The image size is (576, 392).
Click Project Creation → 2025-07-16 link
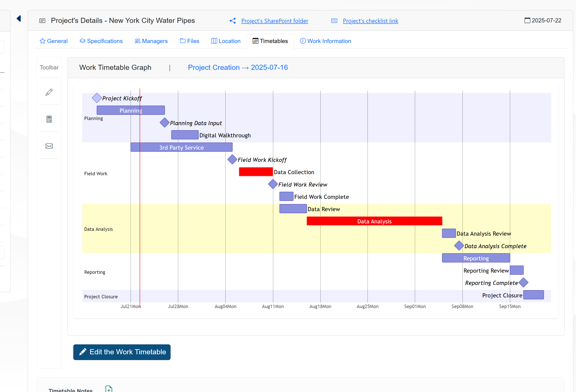tap(238, 68)
